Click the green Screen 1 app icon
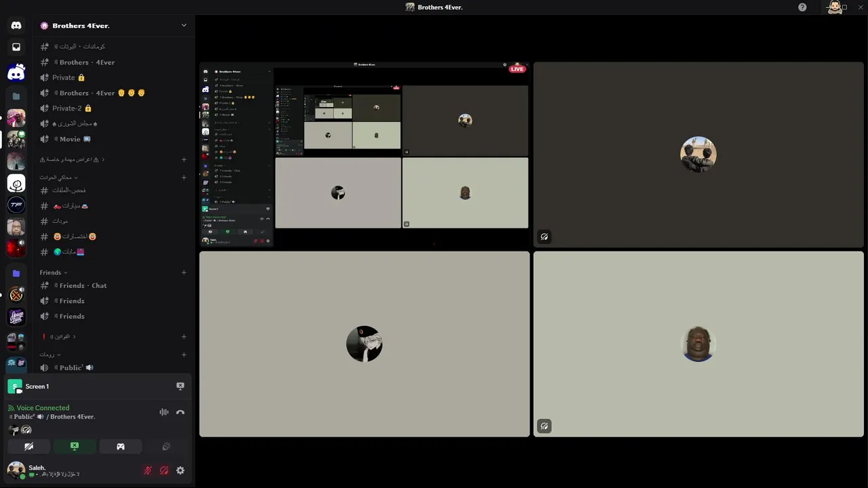Image resolution: width=868 pixels, height=488 pixels. [x=15, y=386]
